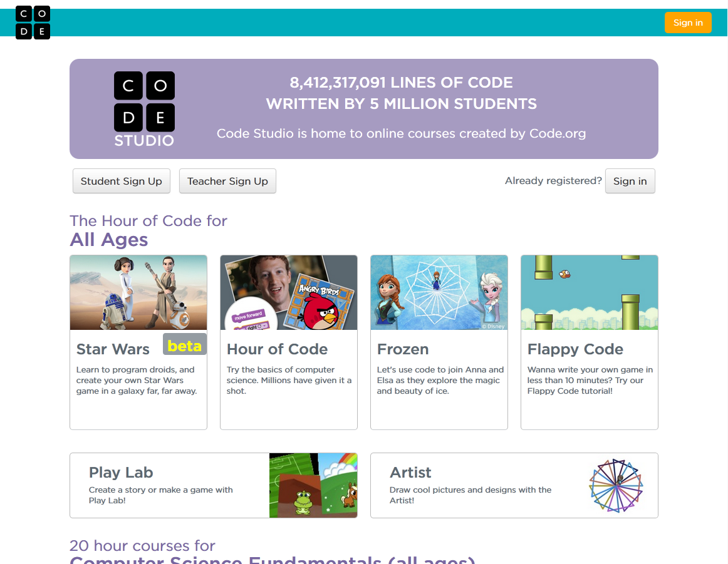Image resolution: width=728 pixels, height=564 pixels.
Task: Click the Frozen description about Anna and Elsa
Action: click(x=440, y=381)
